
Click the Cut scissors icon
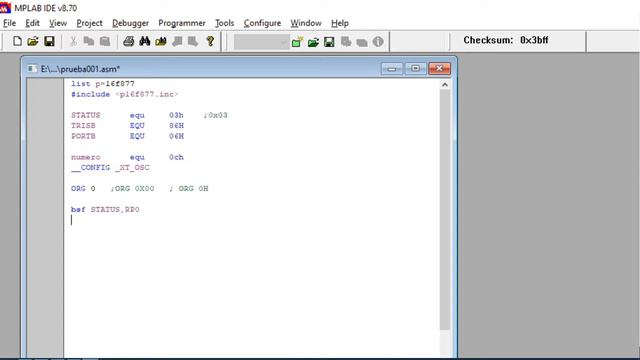(x=73, y=41)
